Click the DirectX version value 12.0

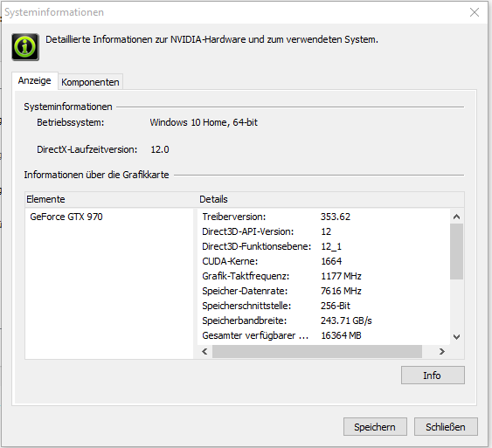160,149
